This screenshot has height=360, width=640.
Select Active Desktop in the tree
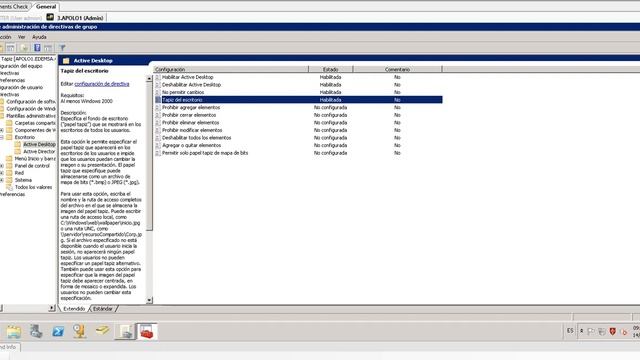(39, 144)
